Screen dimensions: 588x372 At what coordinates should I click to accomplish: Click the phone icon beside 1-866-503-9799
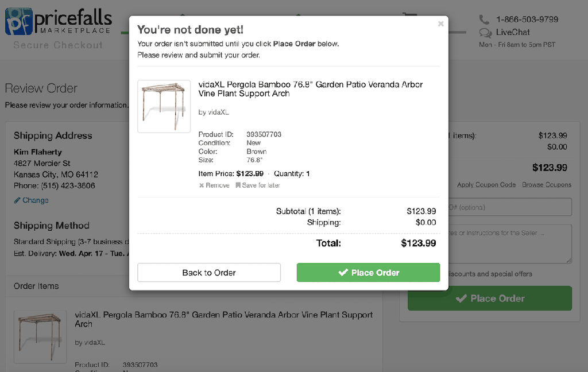484,19
